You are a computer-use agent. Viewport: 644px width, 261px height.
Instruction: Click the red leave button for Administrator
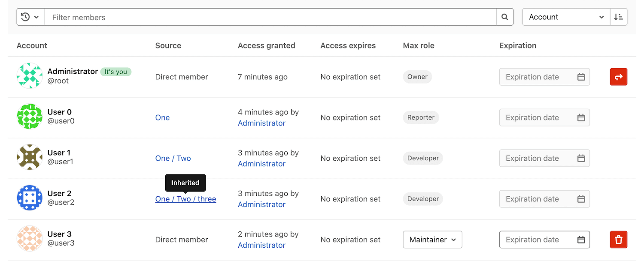[618, 77]
